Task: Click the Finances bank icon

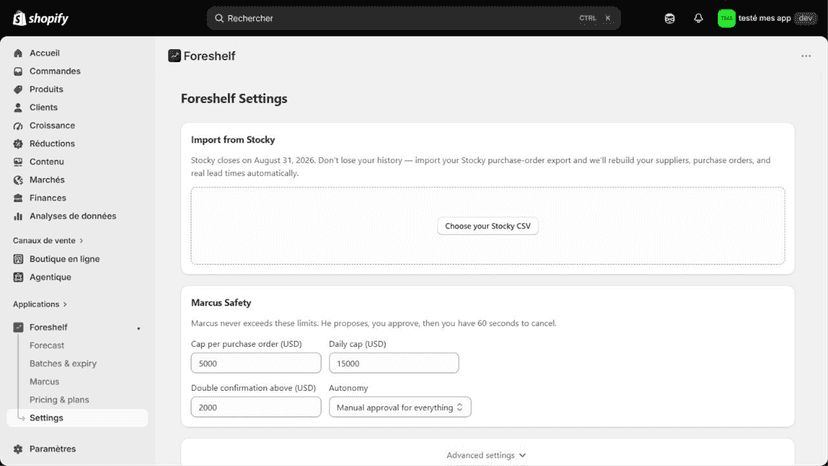Action: pyautogui.click(x=18, y=198)
